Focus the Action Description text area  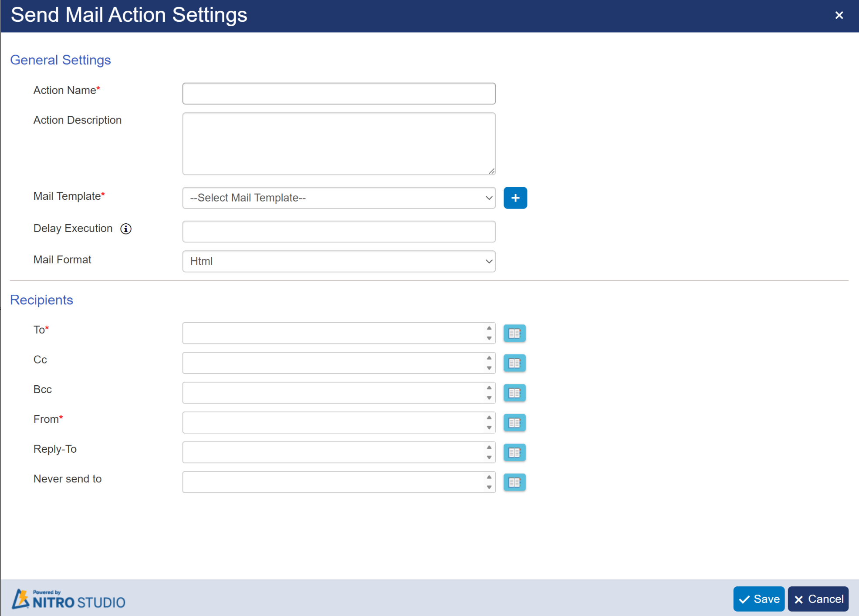tap(339, 144)
